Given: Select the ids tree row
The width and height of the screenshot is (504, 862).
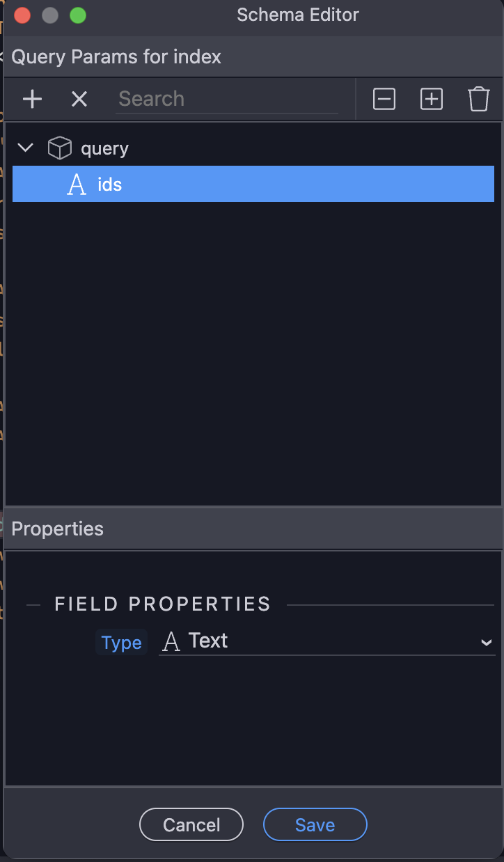Looking at the screenshot, I should pyautogui.click(x=253, y=184).
